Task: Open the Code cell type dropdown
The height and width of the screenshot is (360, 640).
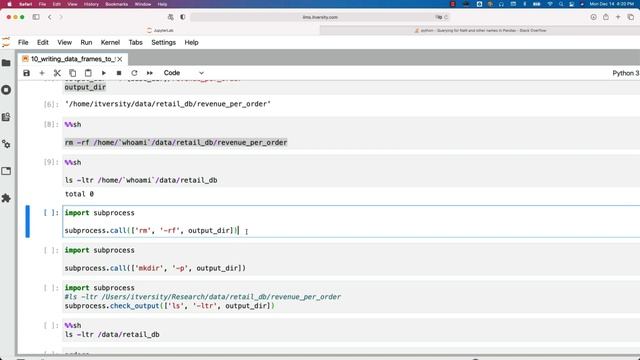Action: point(183,73)
